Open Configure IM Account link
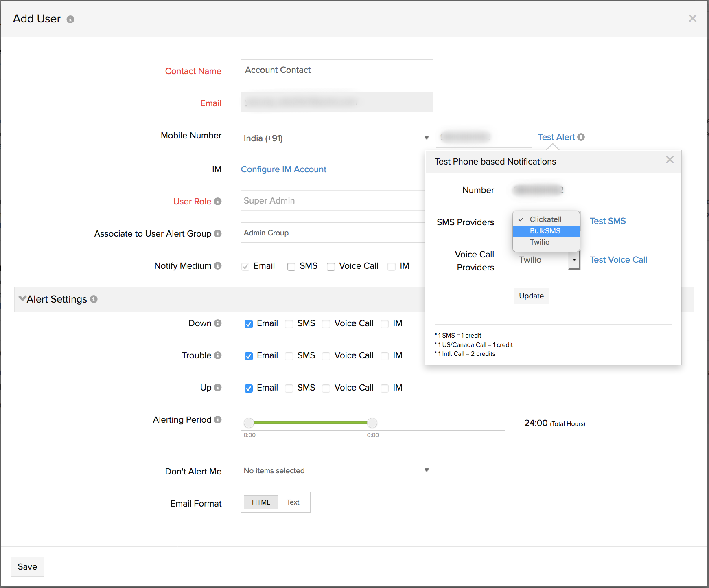 tap(283, 169)
